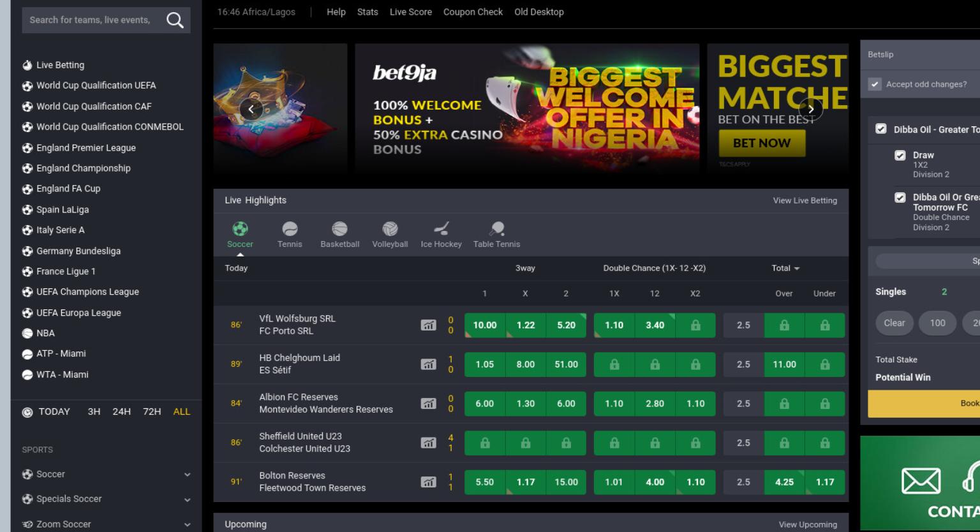Click the BET NOW banner button
Image resolution: width=980 pixels, height=532 pixels.
click(762, 143)
